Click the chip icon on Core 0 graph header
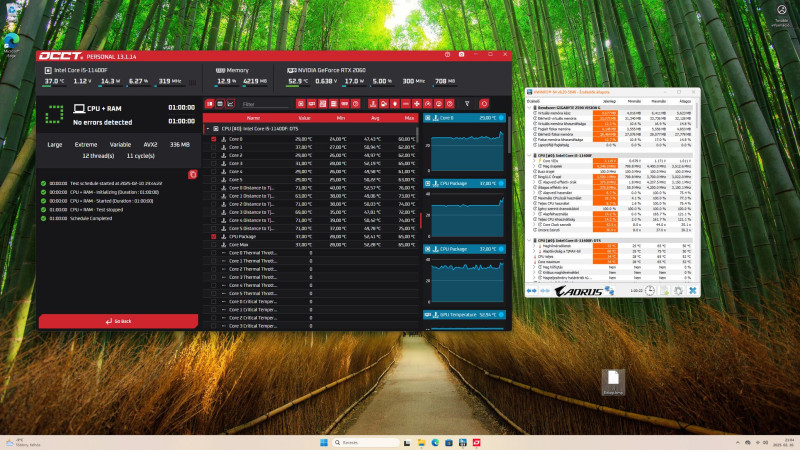Screen dimensions: 800x450 [428, 118]
